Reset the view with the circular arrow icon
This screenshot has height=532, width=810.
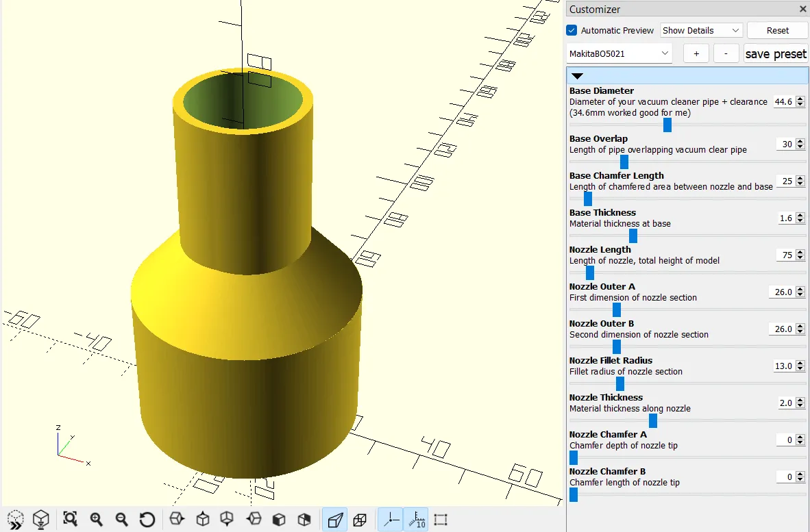pyautogui.click(x=147, y=519)
